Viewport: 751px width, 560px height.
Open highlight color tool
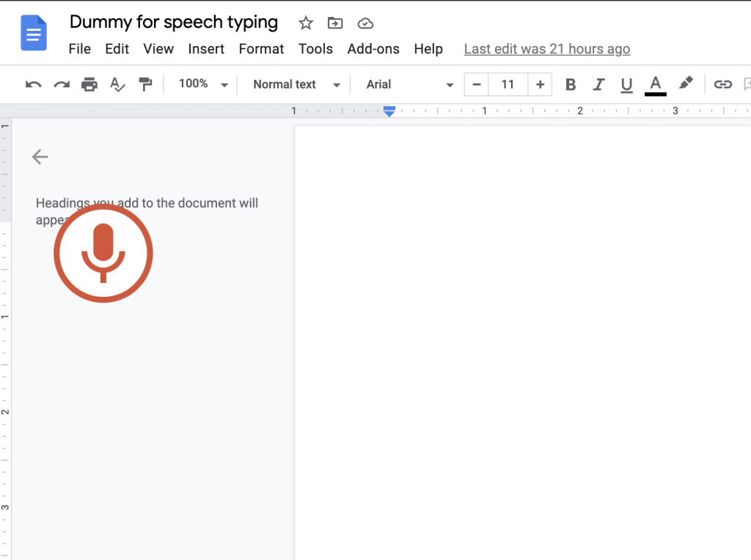tap(686, 84)
